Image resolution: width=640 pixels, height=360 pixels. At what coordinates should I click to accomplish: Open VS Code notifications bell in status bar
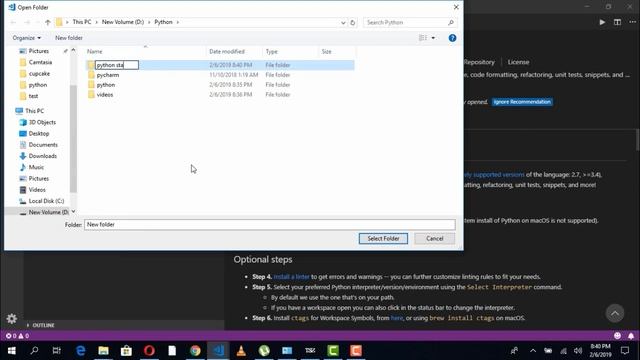(x=631, y=336)
